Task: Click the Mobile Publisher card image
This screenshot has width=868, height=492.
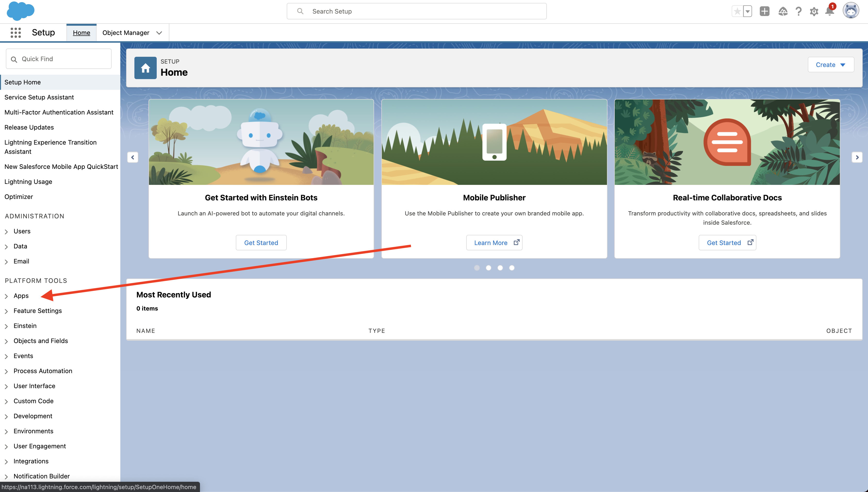Action: coord(494,142)
